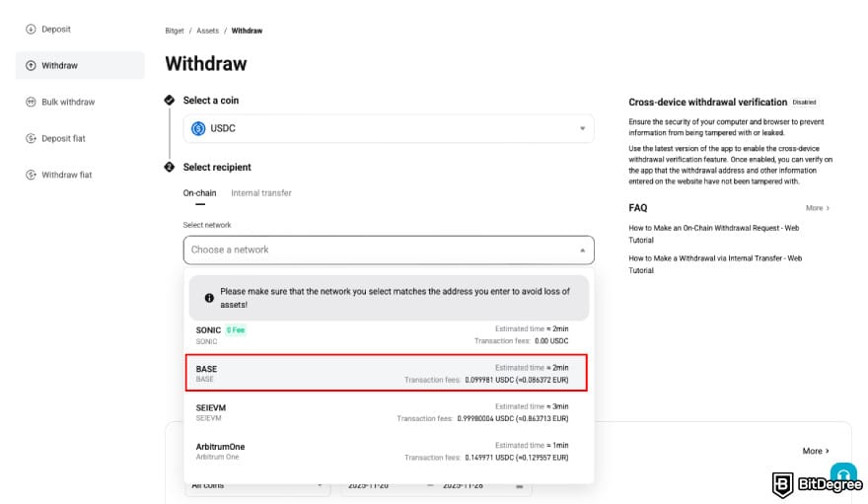Image resolution: width=868 pixels, height=504 pixels.
Task: Go to Bitget in the breadcrumb
Action: click(x=175, y=31)
